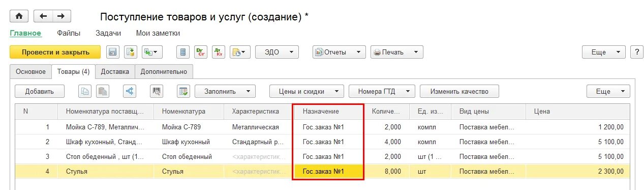This screenshot has height=190, width=644.
Task: Open Доставка tab
Action: [x=115, y=72]
